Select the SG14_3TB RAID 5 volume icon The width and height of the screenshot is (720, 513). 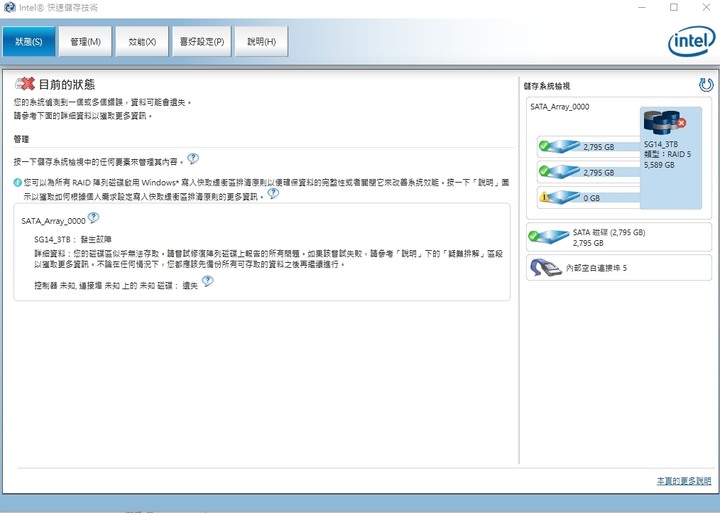664,123
